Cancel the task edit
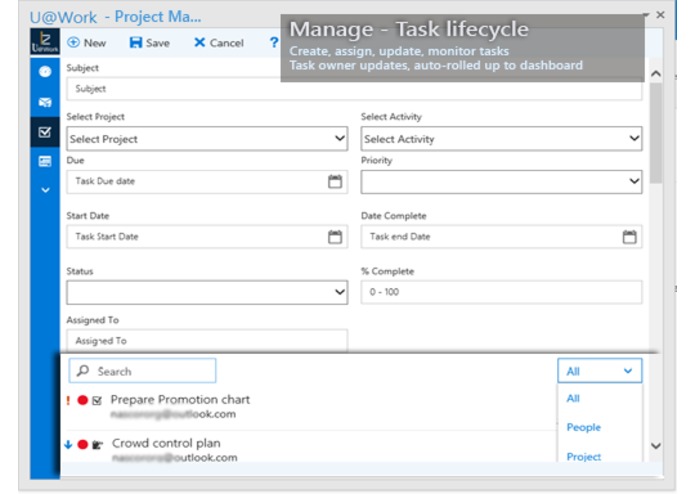The height and width of the screenshot is (494, 695). click(219, 43)
